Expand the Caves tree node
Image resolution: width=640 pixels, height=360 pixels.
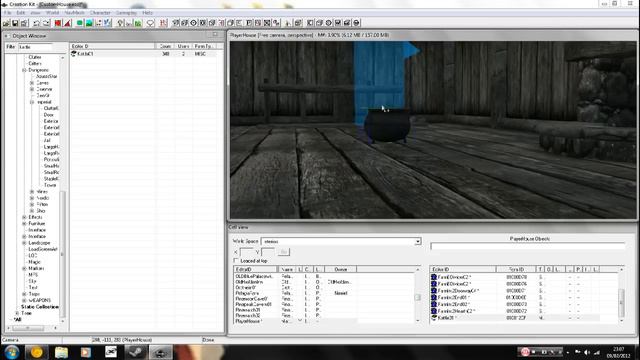(x=32, y=83)
